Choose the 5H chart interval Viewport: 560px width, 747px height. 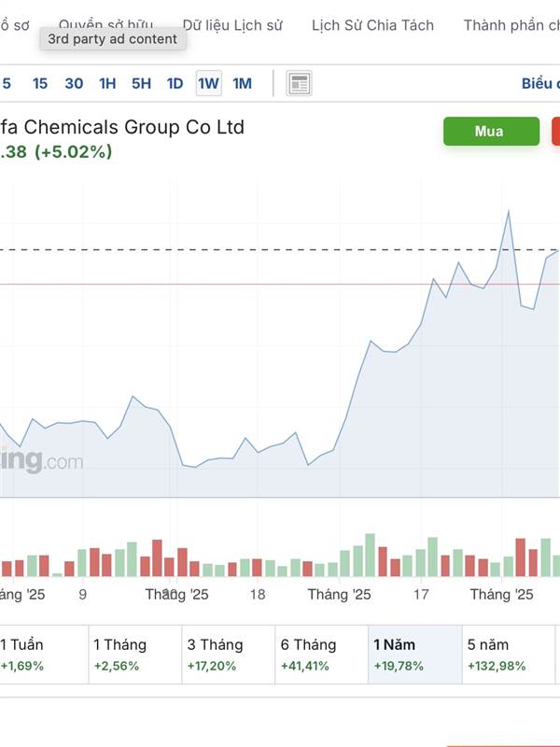[x=141, y=84]
